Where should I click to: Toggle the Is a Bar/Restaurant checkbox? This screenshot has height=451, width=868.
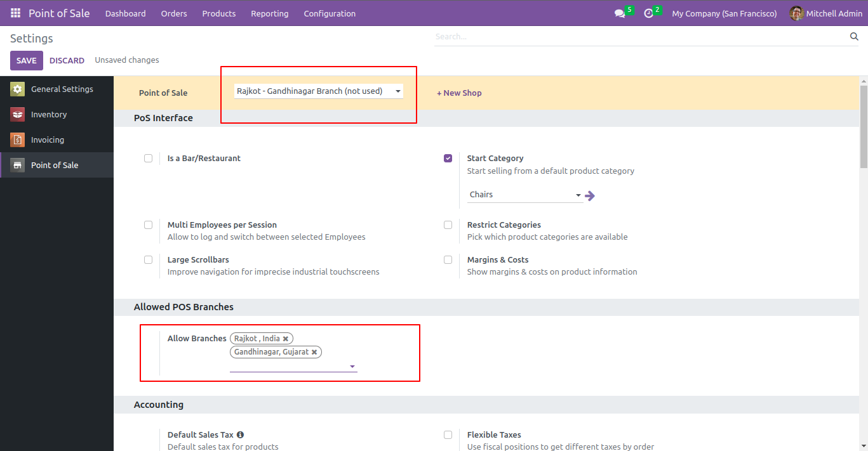[148, 159]
